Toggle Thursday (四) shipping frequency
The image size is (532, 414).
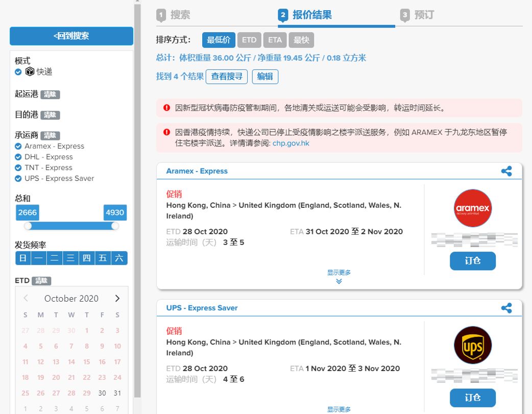[87, 258]
